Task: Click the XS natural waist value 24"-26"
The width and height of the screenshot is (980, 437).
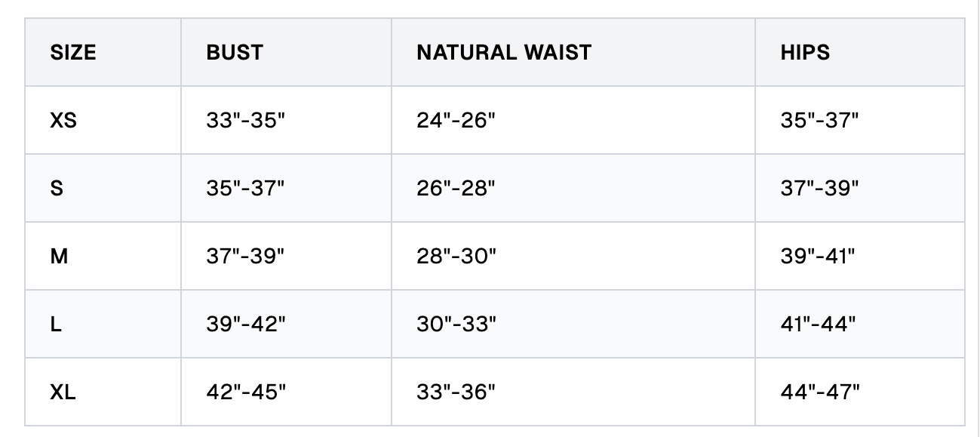Action: click(456, 121)
